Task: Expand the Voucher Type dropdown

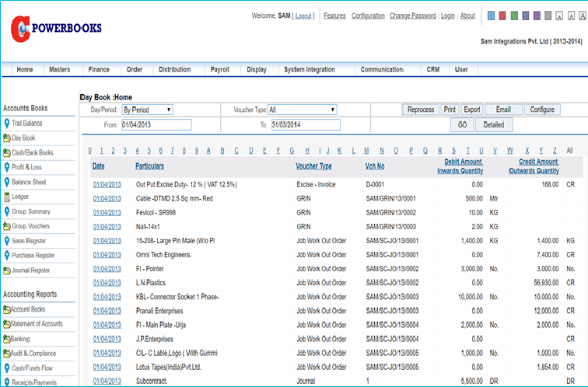Action: 303,110
